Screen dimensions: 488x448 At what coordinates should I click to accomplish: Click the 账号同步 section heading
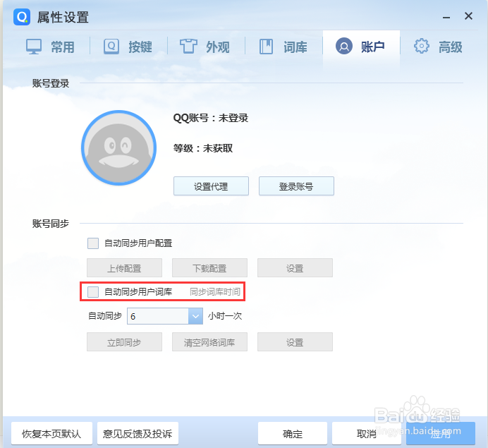pos(51,224)
